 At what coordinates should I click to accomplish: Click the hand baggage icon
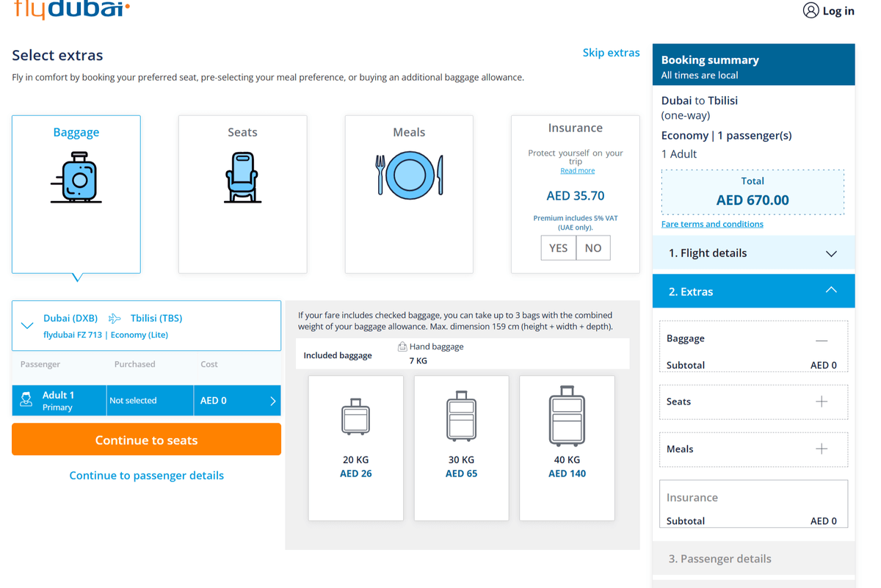pos(402,346)
